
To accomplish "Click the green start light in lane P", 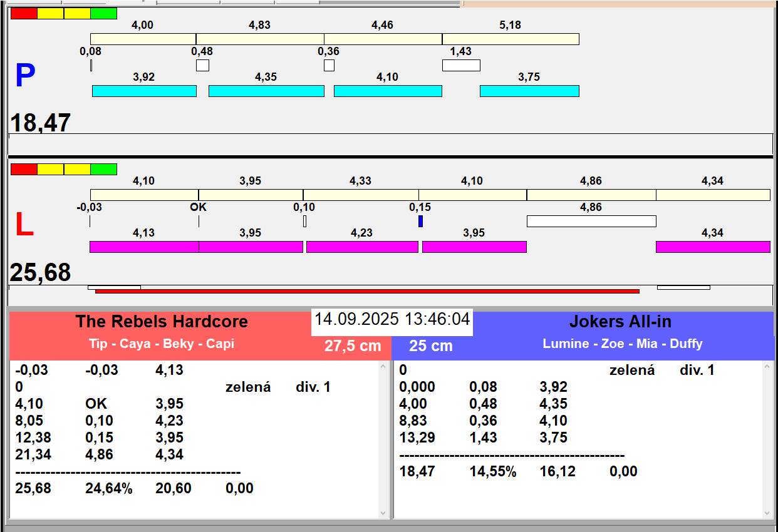I will click(x=104, y=13).
